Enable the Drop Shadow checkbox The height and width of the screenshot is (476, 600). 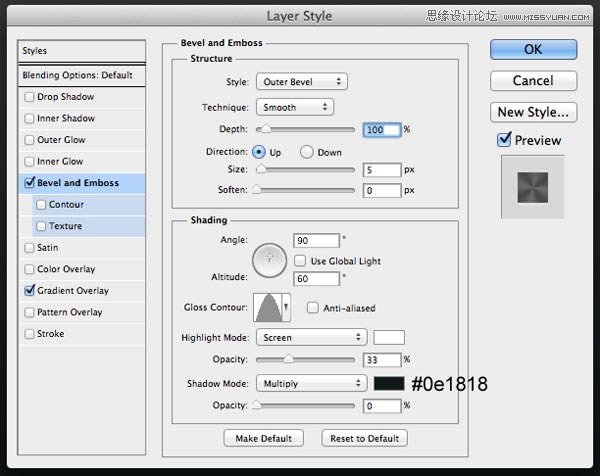click(x=29, y=96)
